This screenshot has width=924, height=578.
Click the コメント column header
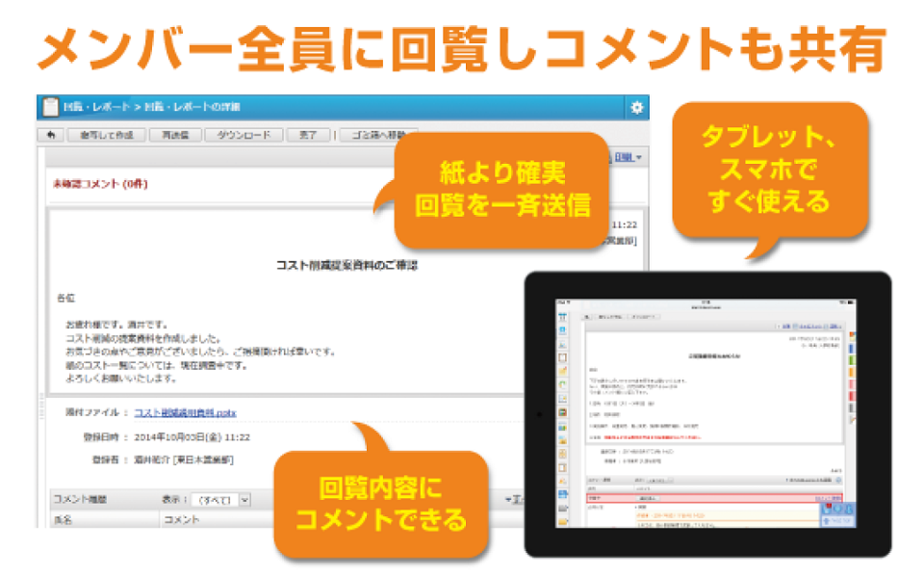click(181, 519)
